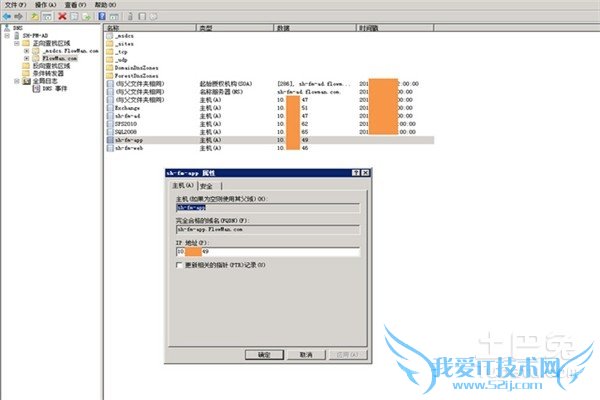Click the record icon beside Exchange
600x400 pixels.
point(110,108)
